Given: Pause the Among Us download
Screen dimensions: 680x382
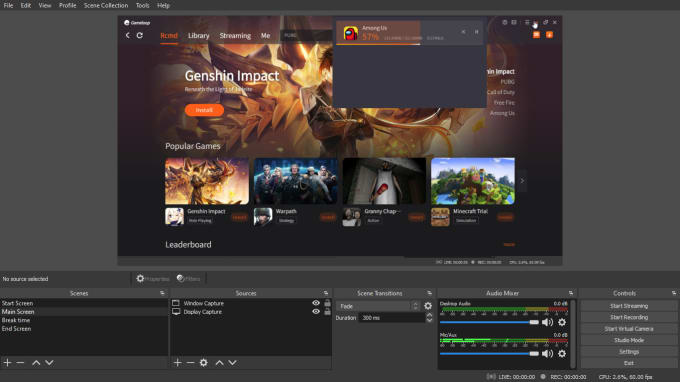Looking at the screenshot, I should [x=476, y=32].
